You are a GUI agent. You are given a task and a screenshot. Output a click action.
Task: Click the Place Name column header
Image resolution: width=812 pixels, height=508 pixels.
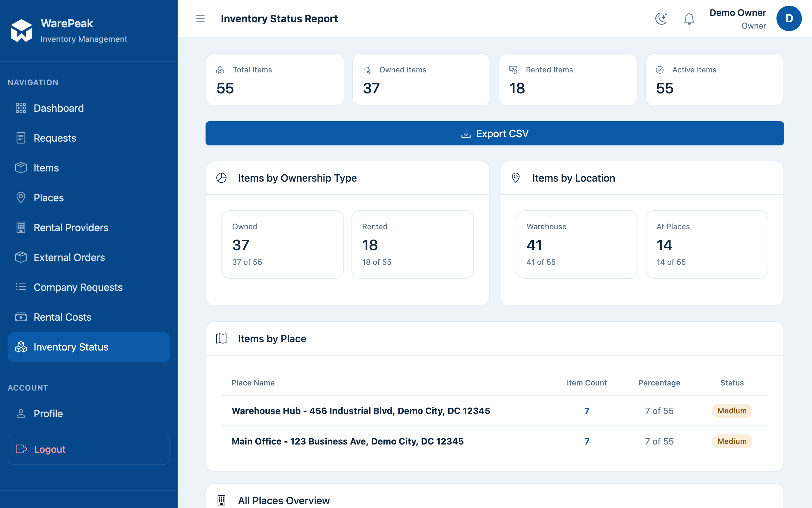click(253, 383)
